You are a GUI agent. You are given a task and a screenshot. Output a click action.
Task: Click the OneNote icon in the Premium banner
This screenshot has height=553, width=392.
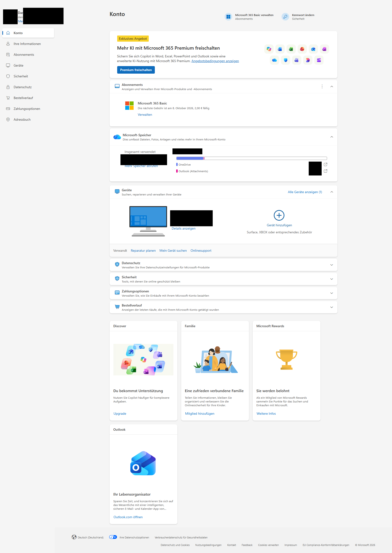click(x=324, y=49)
